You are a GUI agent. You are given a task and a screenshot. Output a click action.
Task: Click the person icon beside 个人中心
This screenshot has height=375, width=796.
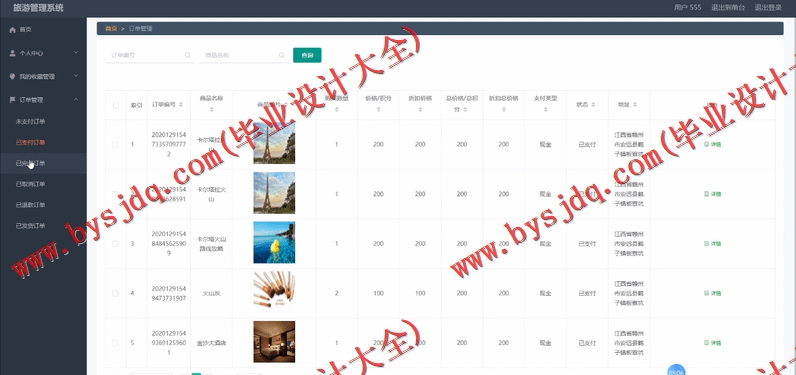13,53
